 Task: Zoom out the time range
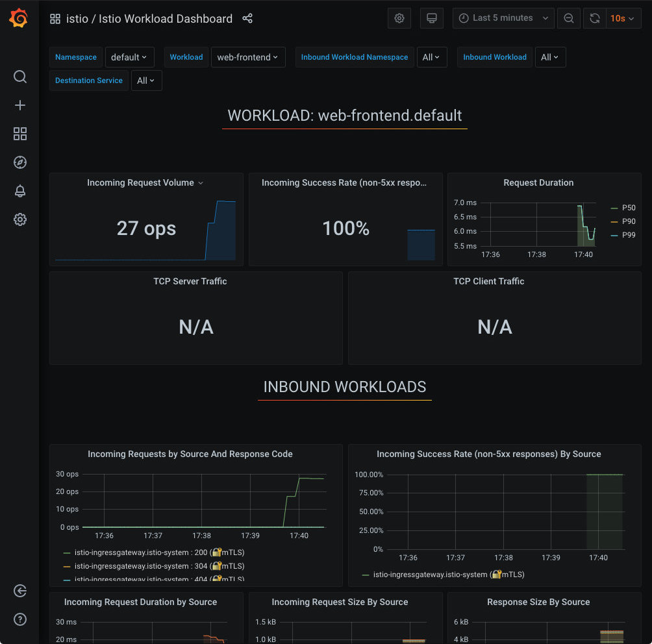[569, 18]
